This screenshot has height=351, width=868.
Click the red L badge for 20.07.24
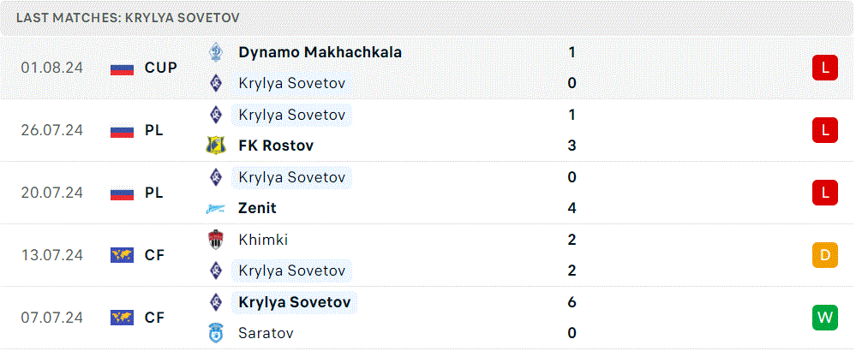point(825,193)
